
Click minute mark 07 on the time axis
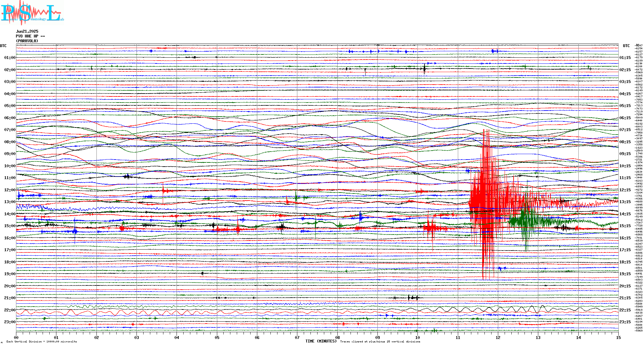[297, 337]
